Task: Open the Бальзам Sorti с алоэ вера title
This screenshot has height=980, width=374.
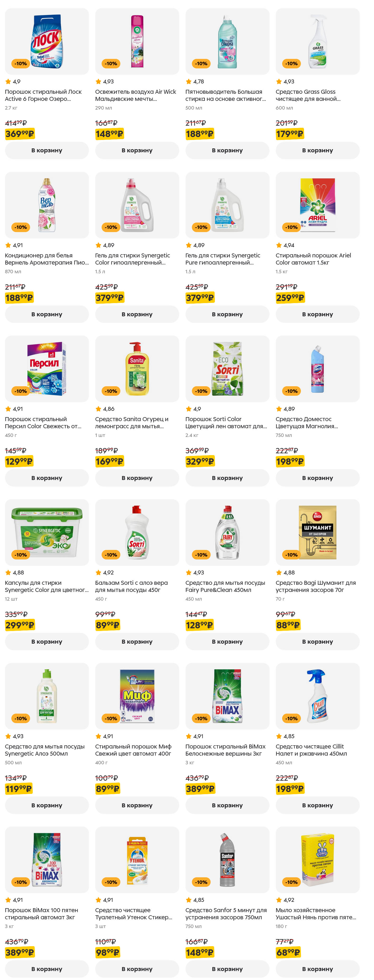Action: [131, 586]
